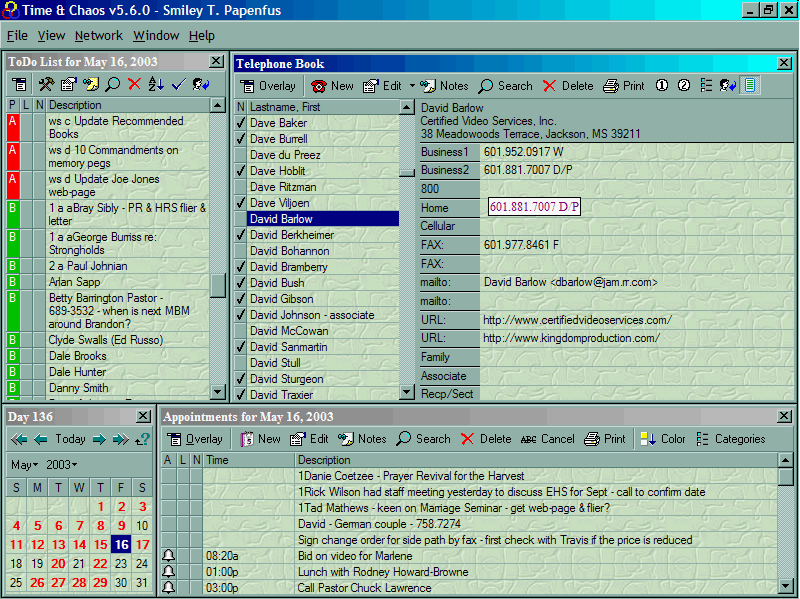Image resolution: width=800 pixels, height=599 pixels.
Task: Open the 2003 year dropdown
Action: click(62, 465)
